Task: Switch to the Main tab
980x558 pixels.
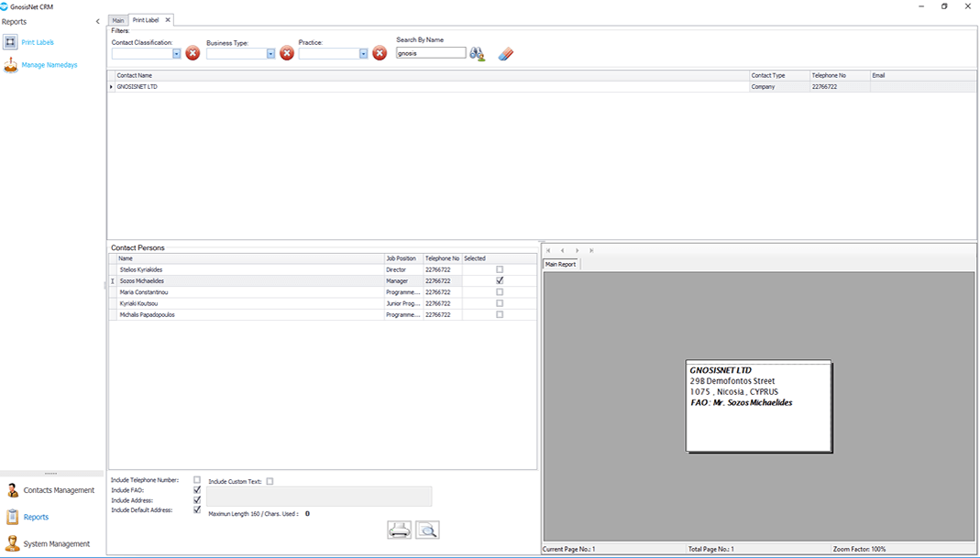Action: [x=117, y=20]
